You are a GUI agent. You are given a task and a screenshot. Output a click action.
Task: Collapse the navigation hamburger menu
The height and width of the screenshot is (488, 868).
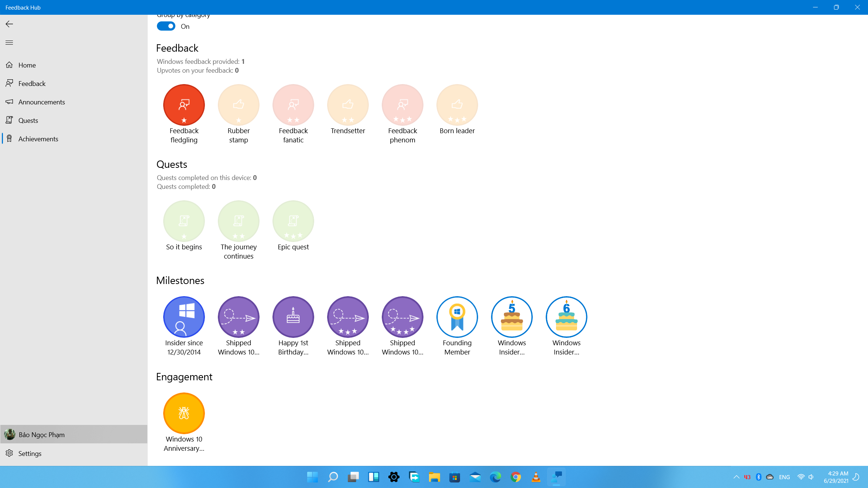pos(9,42)
